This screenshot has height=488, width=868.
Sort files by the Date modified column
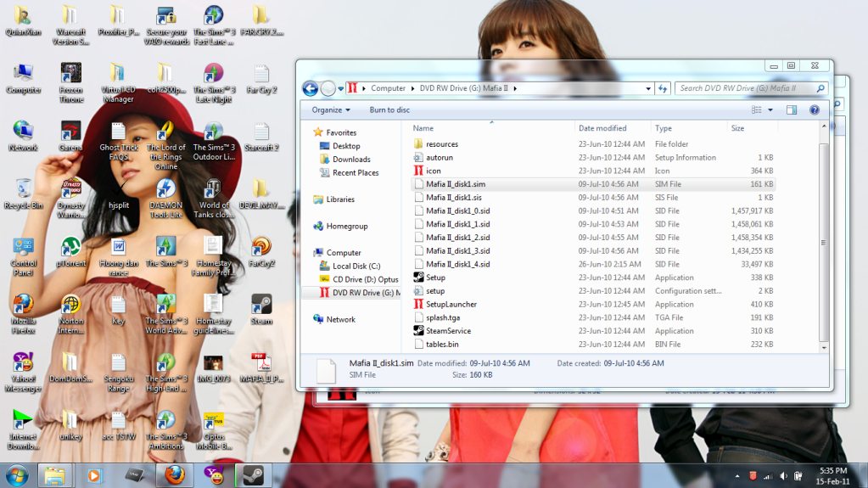tap(602, 128)
